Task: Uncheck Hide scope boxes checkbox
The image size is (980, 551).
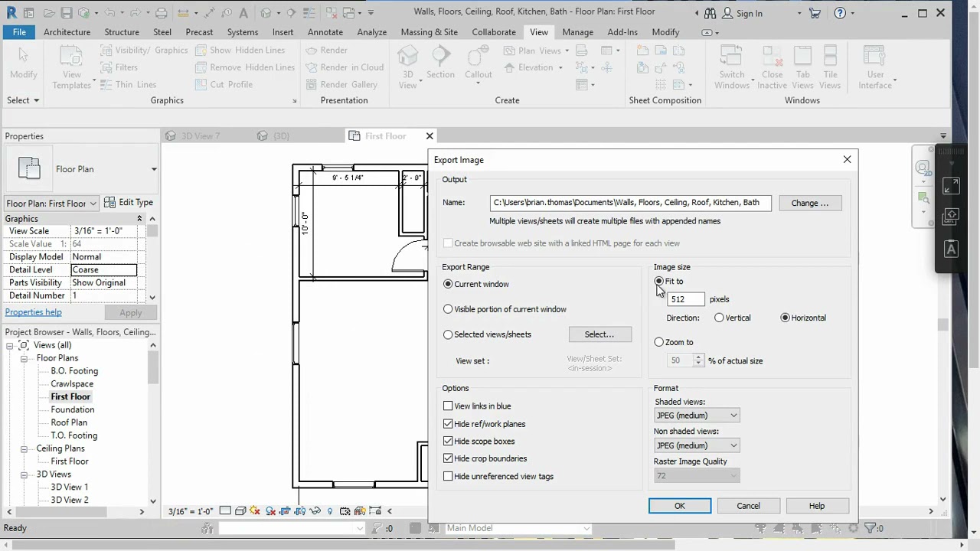Action: point(448,442)
